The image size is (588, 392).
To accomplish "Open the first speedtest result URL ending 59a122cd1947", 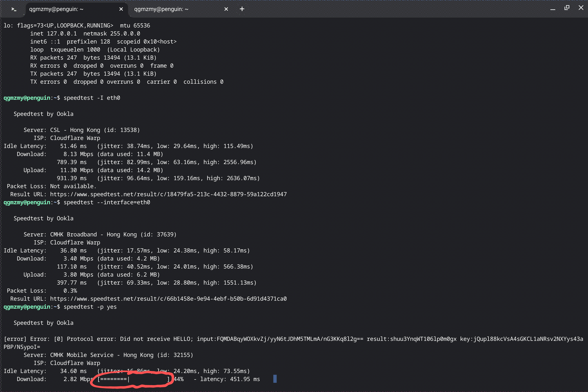I will pyautogui.click(x=168, y=194).
